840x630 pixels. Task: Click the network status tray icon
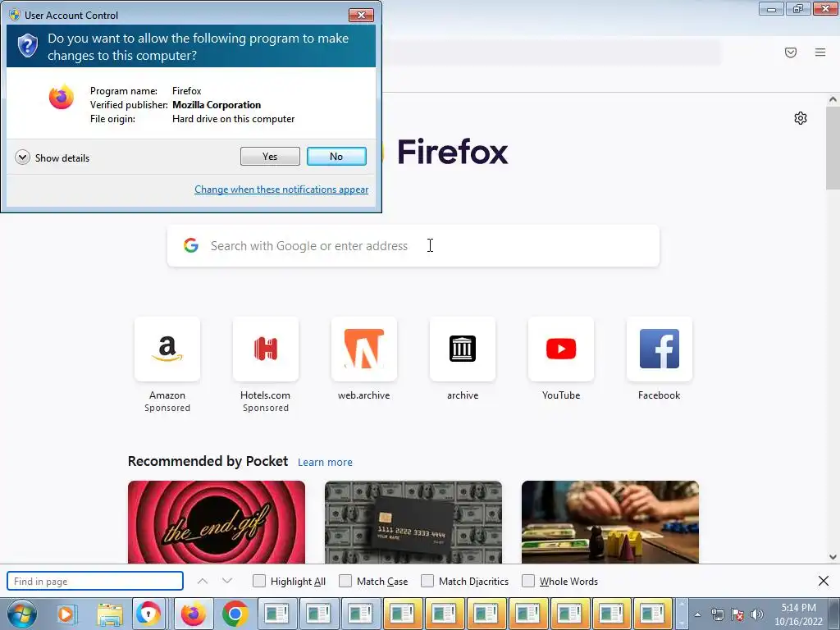tap(717, 614)
